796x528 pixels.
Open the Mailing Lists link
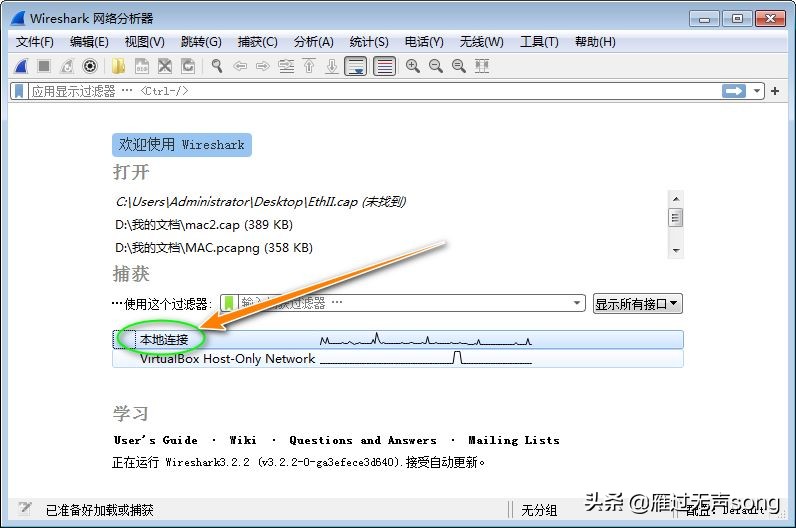pos(514,440)
